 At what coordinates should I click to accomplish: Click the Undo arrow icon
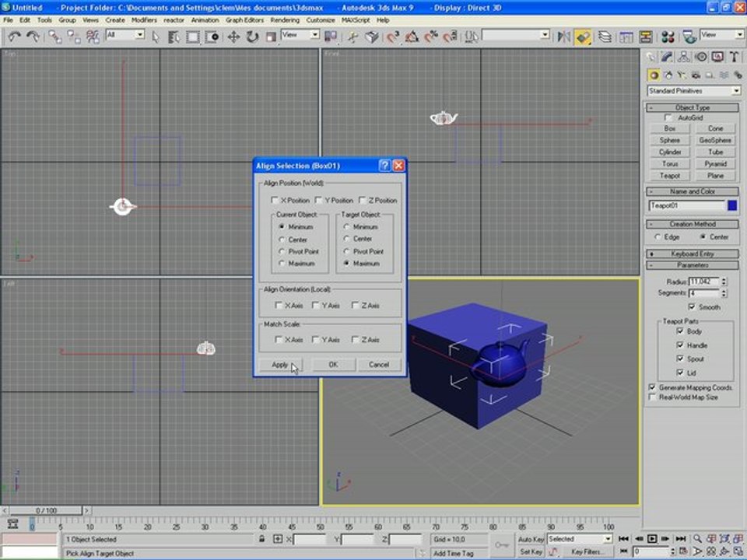[13, 37]
